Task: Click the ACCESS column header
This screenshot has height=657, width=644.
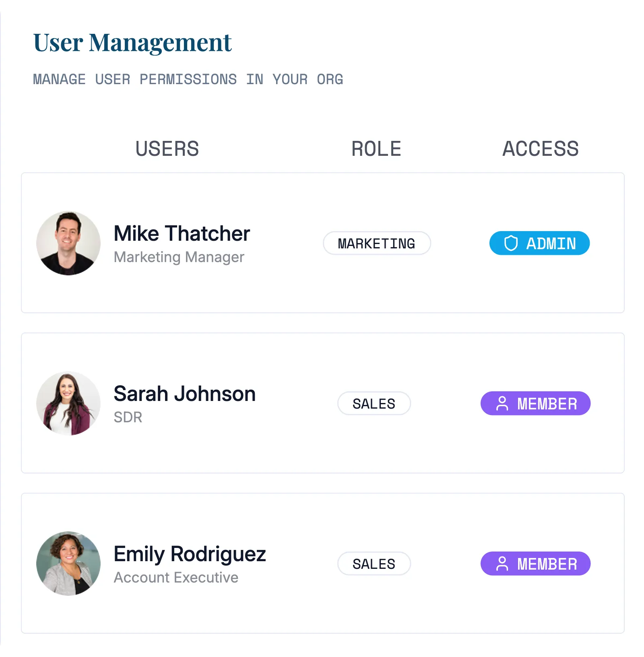Action: (x=541, y=149)
